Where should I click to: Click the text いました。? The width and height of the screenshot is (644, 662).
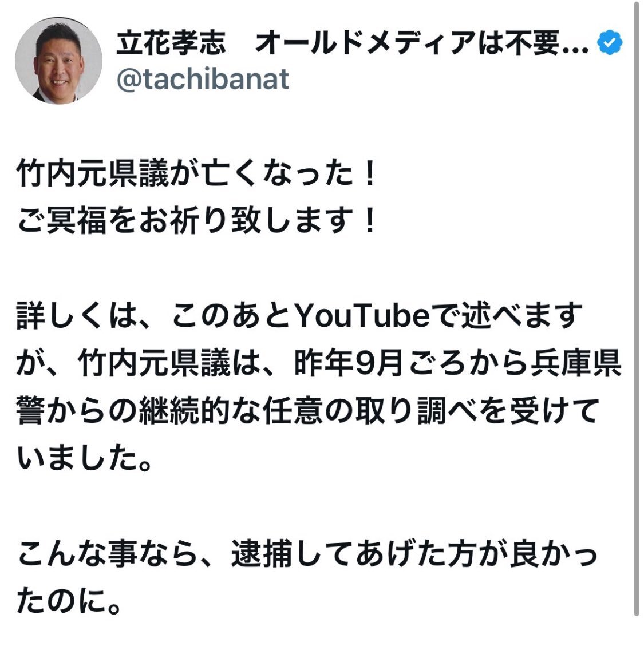click(x=84, y=458)
